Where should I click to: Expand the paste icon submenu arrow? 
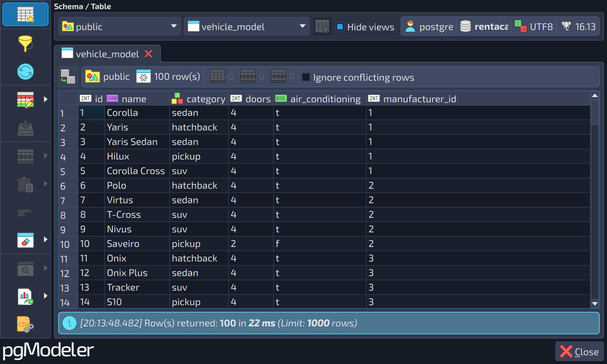46,184
